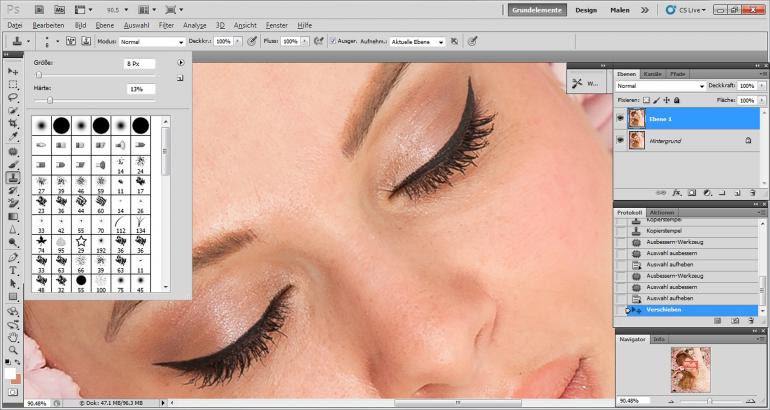The image size is (770, 410).
Task: Click the Härte hardness slider
Action: pos(94,101)
